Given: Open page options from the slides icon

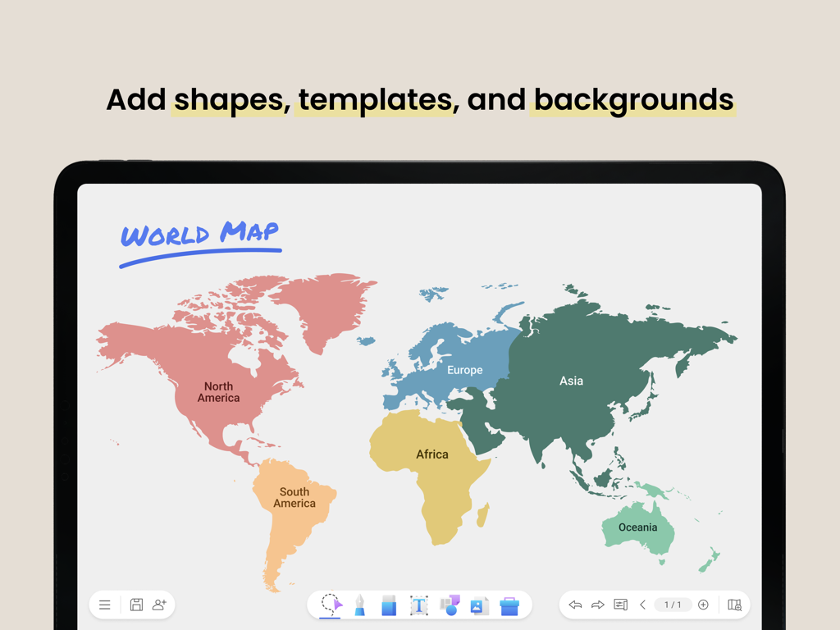Looking at the screenshot, I should coord(621,605).
